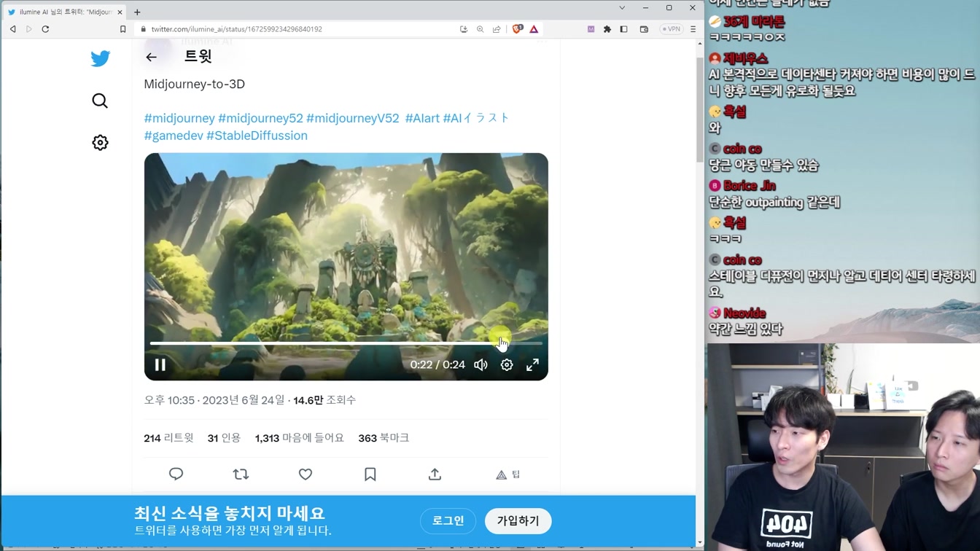Click the 팁 tip button

[508, 474]
